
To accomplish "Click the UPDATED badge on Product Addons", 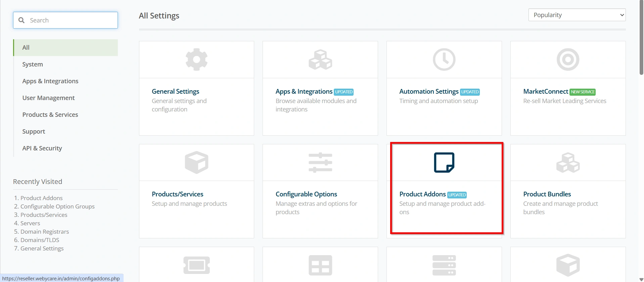I will [x=457, y=195].
